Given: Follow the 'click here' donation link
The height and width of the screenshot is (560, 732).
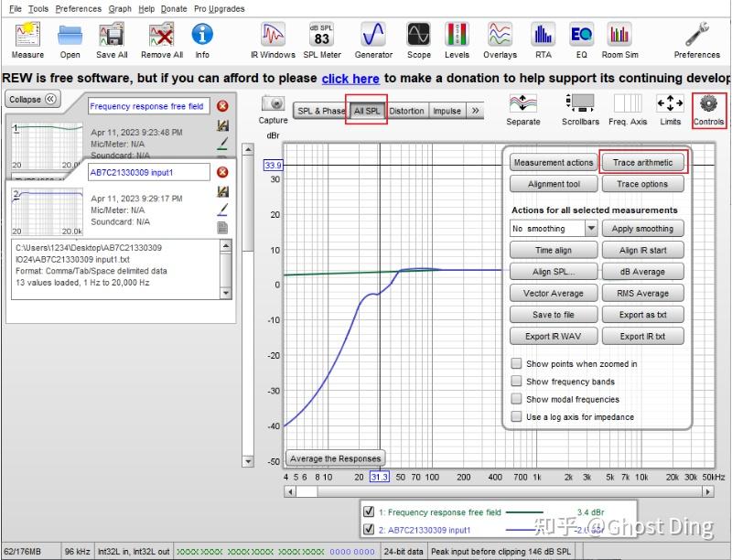Looking at the screenshot, I should pyautogui.click(x=350, y=79).
